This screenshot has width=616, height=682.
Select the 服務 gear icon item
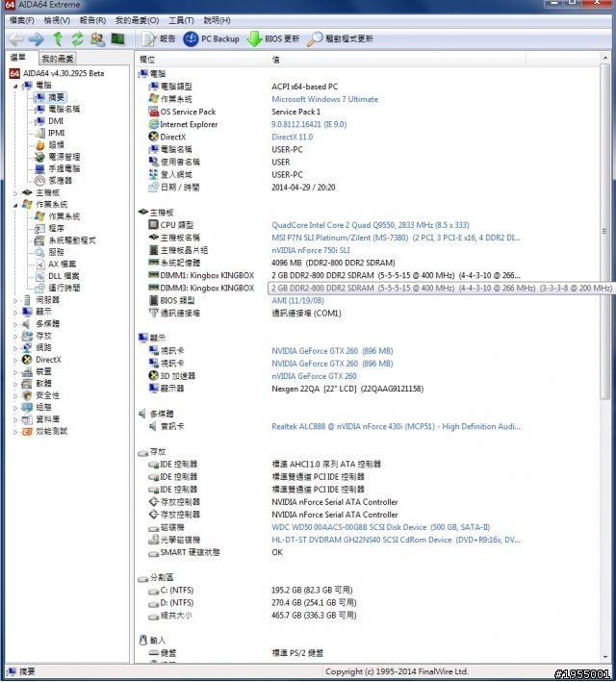click(39, 252)
